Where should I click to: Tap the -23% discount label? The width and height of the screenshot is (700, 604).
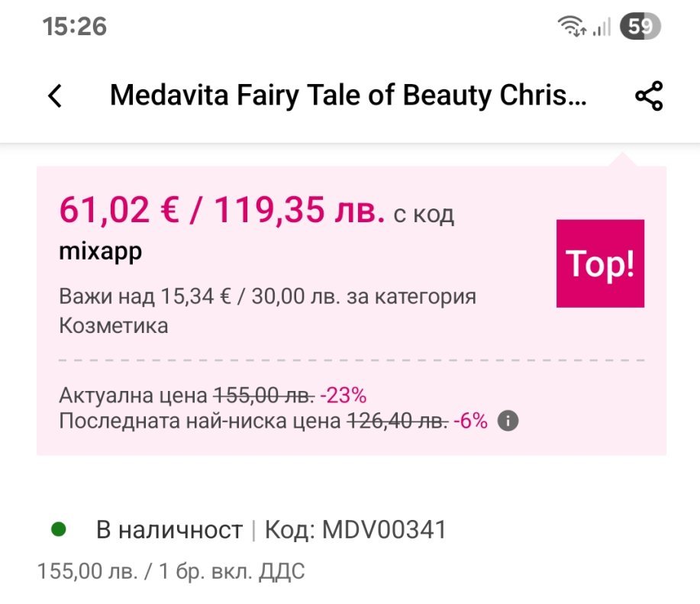coord(344,396)
